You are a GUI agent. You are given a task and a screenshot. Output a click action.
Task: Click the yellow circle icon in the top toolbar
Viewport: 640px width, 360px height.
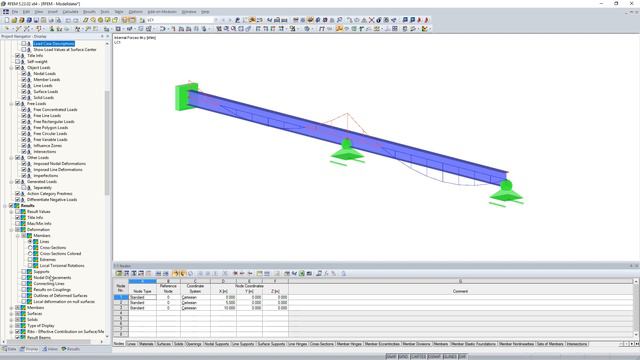(x=100, y=20)
